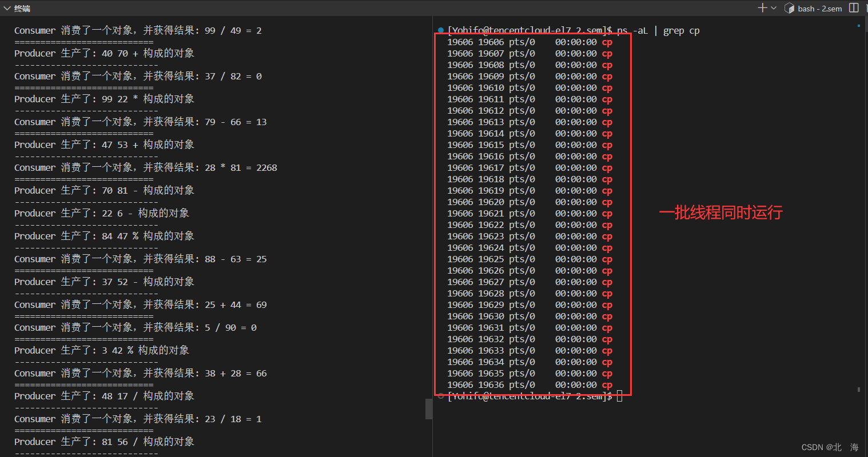This screenshot has width=868, height=457.
Task: Click line 'Consumer ... 37 / 82 = 0'
Action: pyautogui.click(x=138, y=76)
